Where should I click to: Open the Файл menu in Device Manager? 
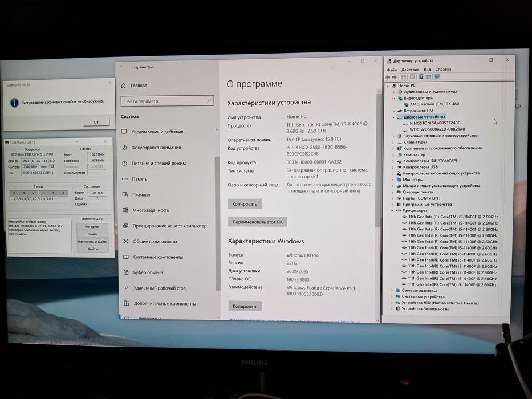[x=392, y=70]
